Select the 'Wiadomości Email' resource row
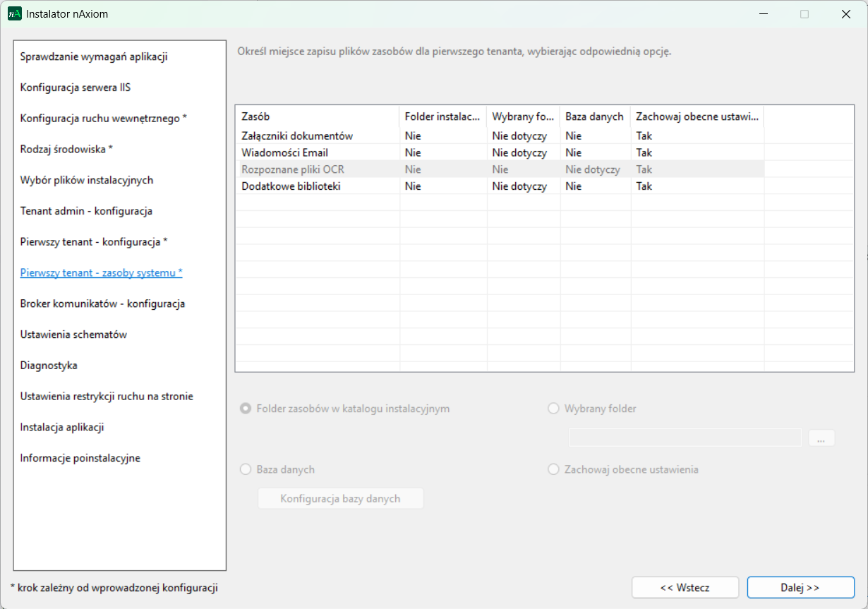Image resolution: width=868 pixels, height=609 pixels. pyautogui.click(x=284, y=152)
